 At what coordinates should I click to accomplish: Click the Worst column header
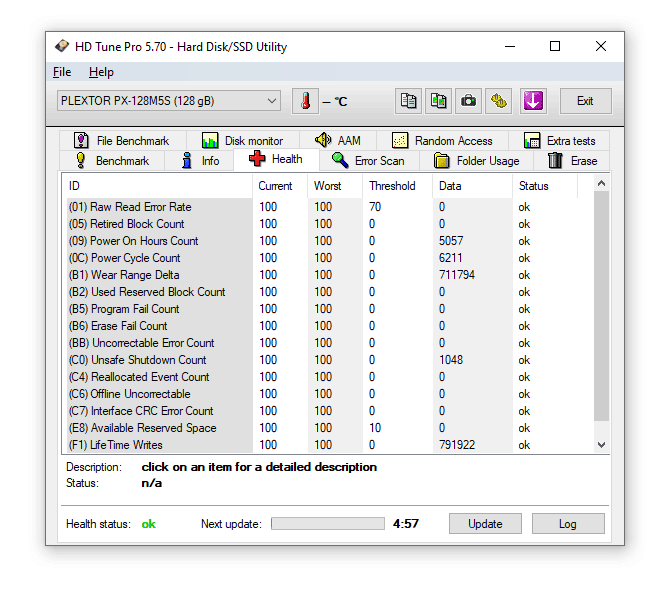click(335, 186)
